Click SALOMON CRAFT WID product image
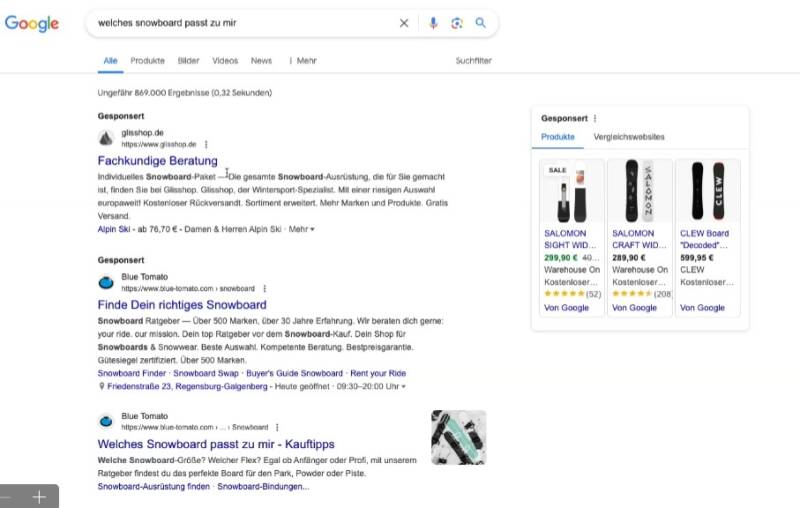 (x=640, y=191)
